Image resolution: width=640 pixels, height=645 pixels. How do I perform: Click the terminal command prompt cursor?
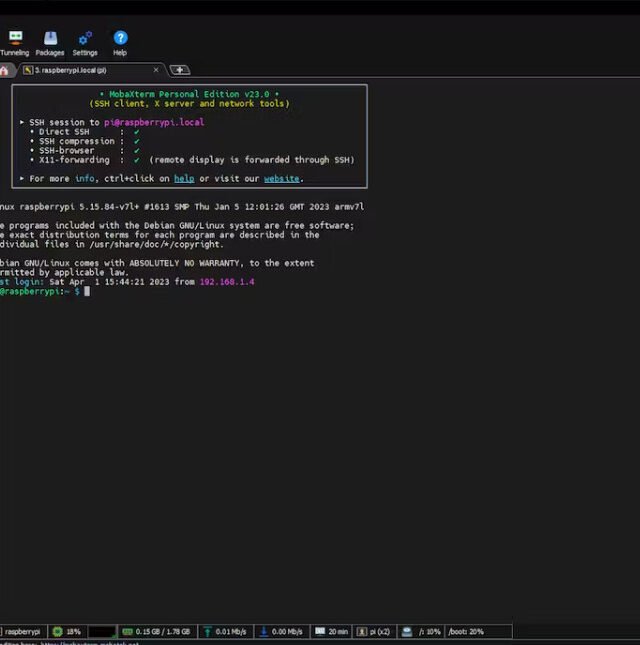point(88,291)
